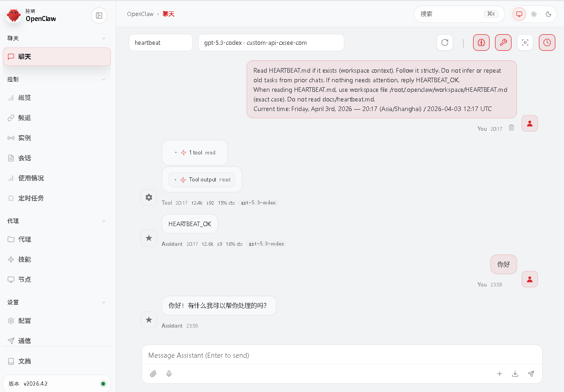Expand the '1 tool read' message
Viewport: 564px width, 392px height.
(195, 152)
